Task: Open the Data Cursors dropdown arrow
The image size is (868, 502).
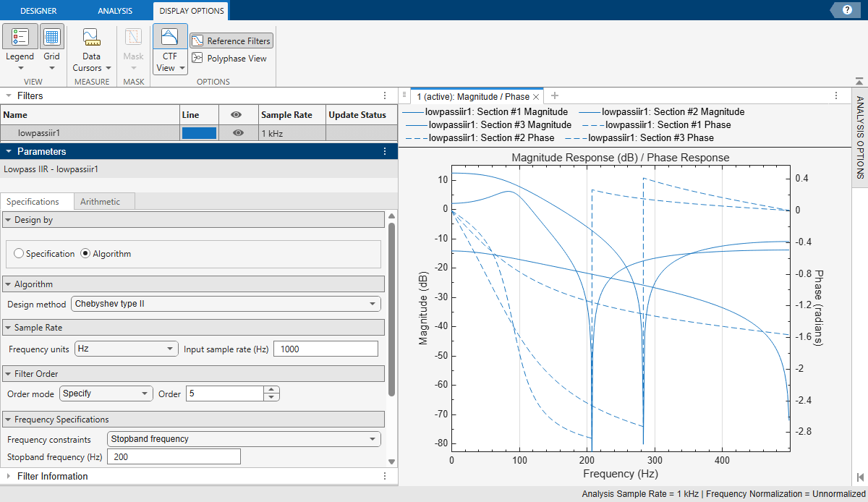Action: point(108,68)
